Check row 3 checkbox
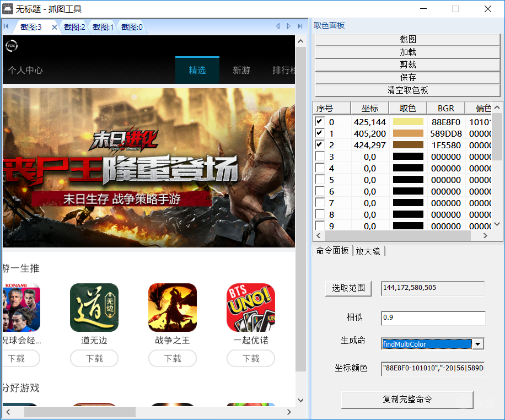This screenshot has width=505, height=420. 320,156
